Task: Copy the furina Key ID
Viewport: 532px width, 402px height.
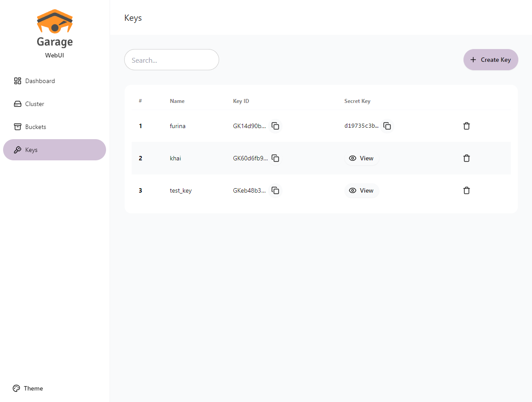Action: (275, 126)
